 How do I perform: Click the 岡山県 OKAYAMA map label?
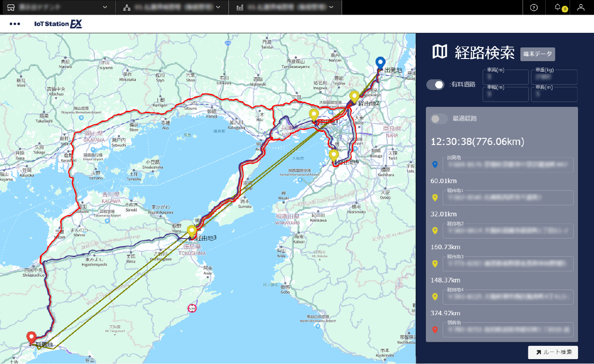click(x=94, y=137)
